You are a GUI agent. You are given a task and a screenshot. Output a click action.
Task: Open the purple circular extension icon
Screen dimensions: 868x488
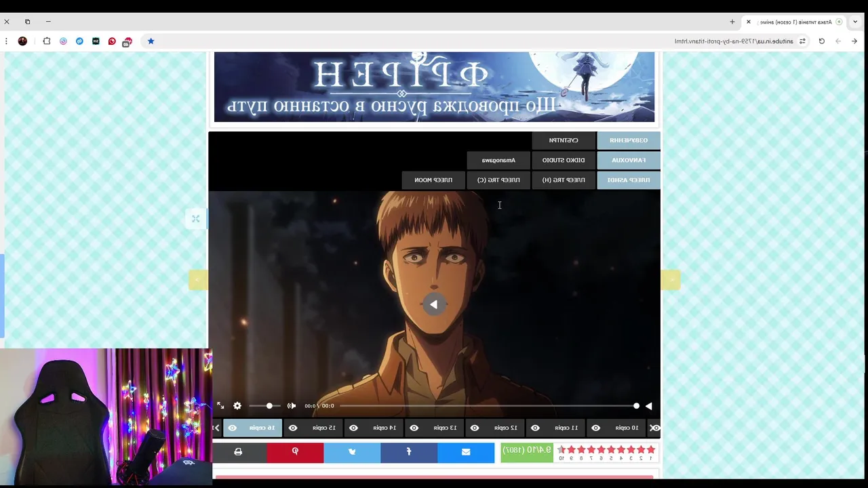coord(63,41)
